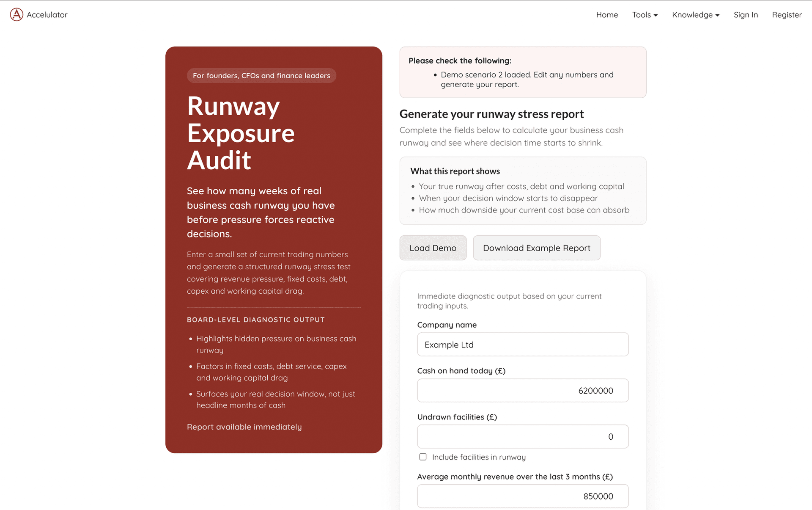Open the Register page
Screen dimensions: 812x510
(x=787, y=15)
